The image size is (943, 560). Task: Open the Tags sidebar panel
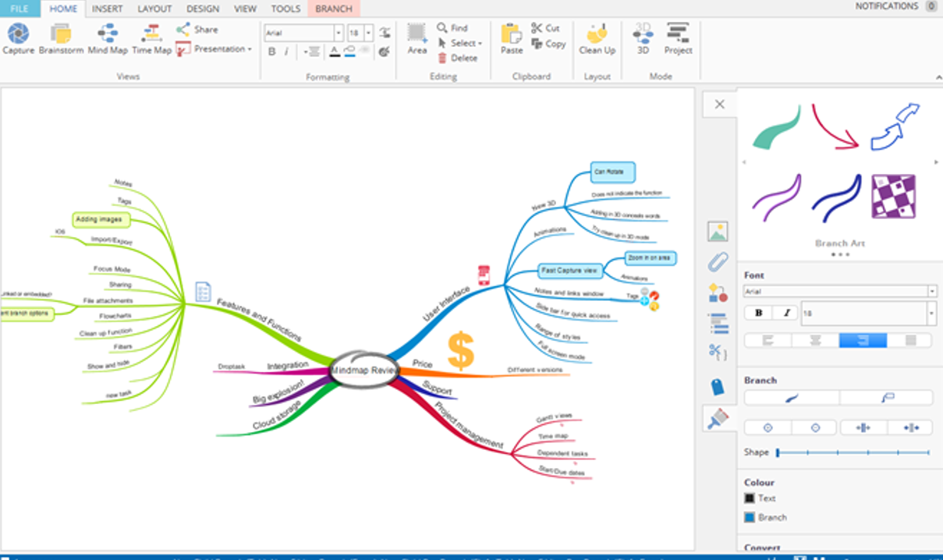point(718,385)
